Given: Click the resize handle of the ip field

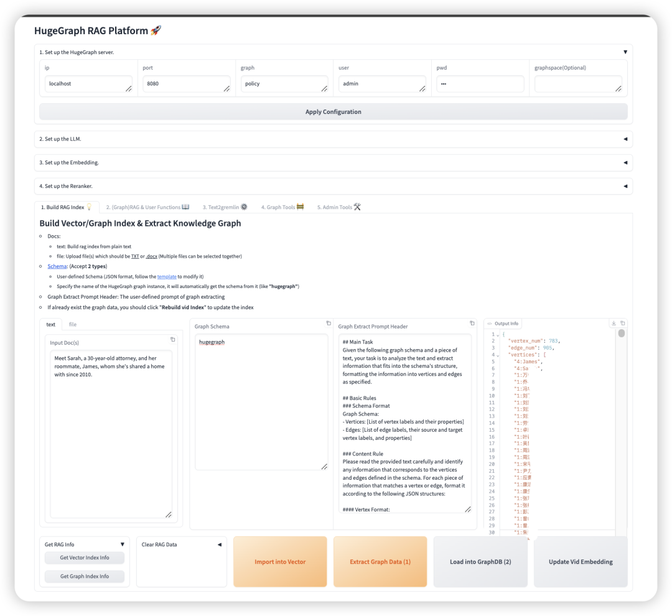Looking at the screenshot, I should tap(129, 89).
